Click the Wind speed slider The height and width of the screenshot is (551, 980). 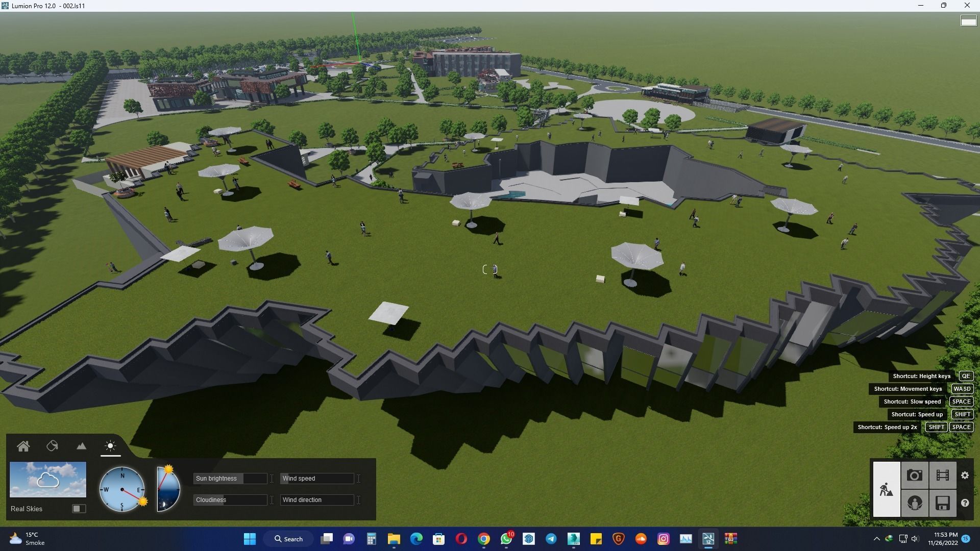pos(317,479)
